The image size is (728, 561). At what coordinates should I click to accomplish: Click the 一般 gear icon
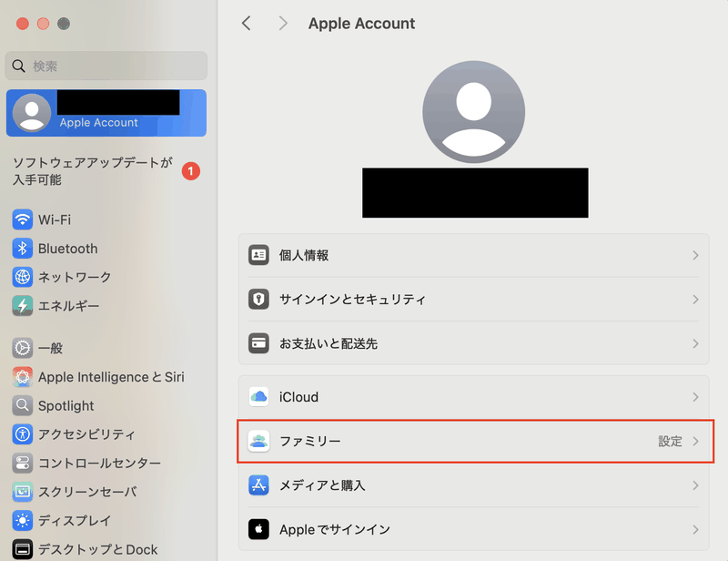(x=22, y=348)
